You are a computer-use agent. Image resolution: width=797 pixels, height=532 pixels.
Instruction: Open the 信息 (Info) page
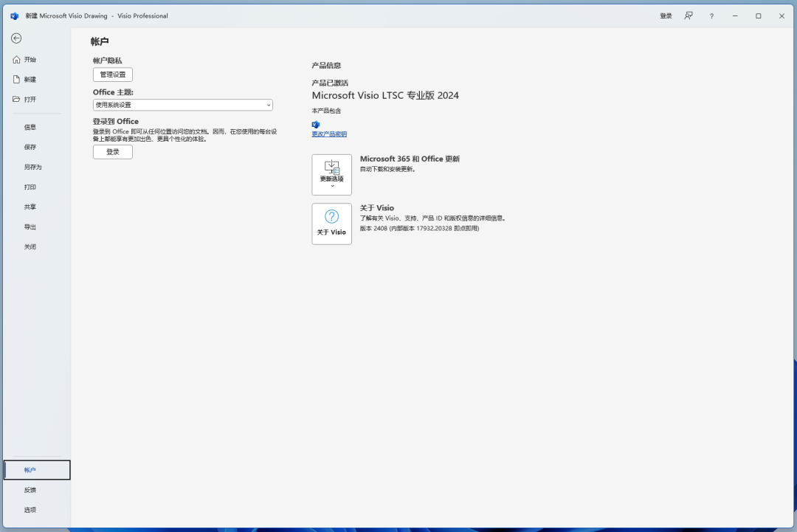[x=37, y=127]
